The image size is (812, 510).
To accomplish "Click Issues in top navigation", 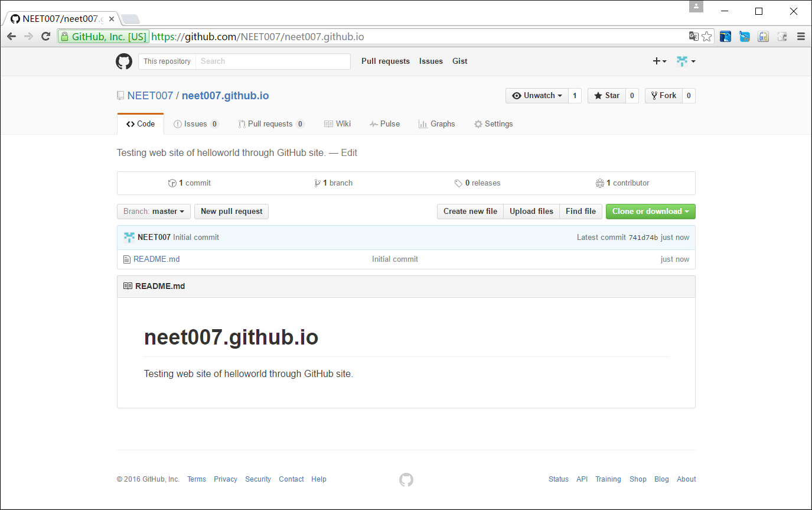I will 431,61.
